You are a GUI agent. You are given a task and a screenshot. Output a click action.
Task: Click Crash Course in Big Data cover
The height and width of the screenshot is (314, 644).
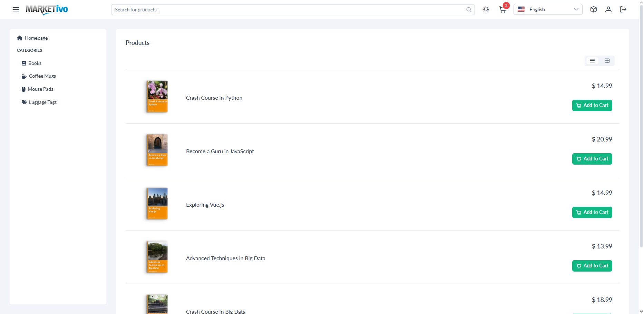(157, 304)
